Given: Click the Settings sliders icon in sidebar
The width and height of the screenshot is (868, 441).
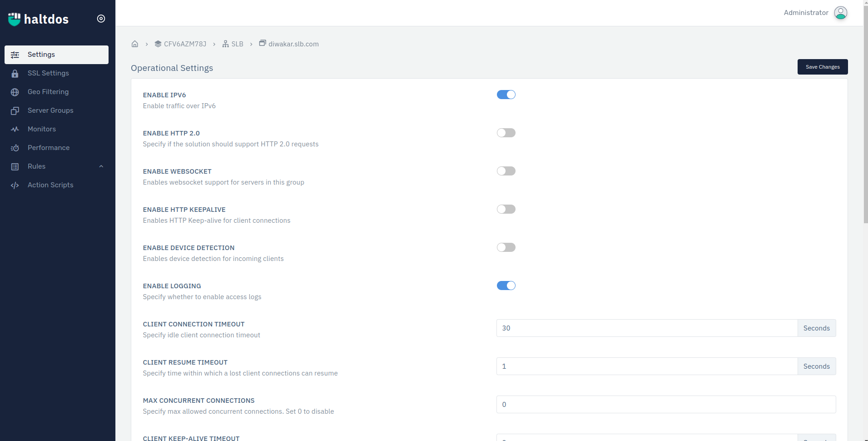Looking at the screenshot, I should 15,55.
